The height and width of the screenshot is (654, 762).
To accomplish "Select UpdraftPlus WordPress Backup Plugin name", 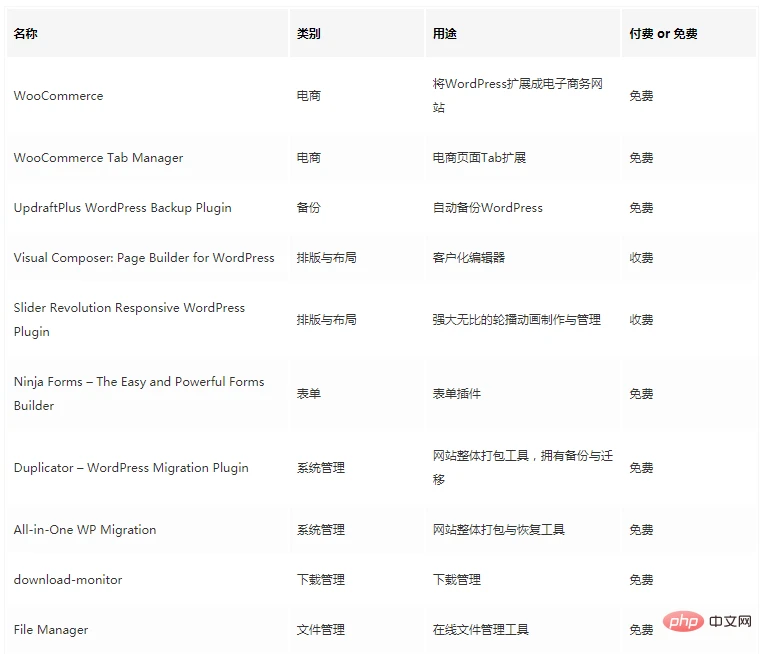I will coord(122,208).
